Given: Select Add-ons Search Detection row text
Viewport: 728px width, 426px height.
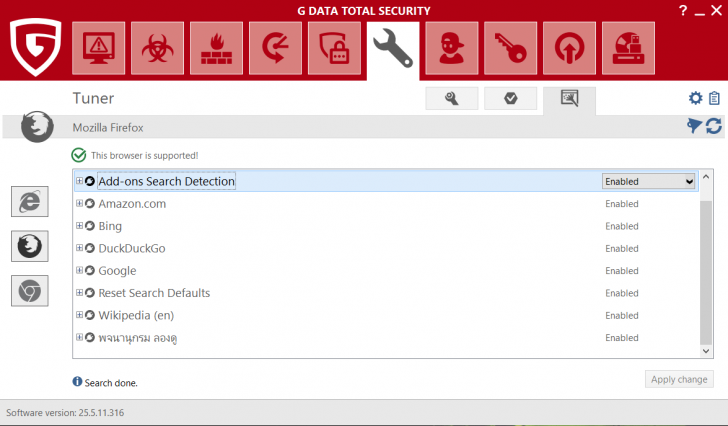Looking at the screenshot, I should [x=167, y=181].
